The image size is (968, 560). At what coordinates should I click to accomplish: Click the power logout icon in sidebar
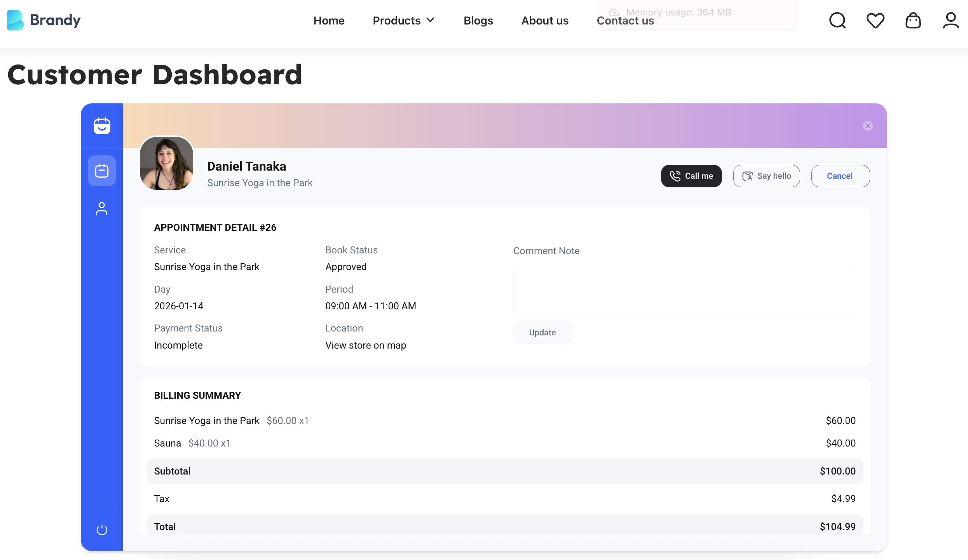102,530
